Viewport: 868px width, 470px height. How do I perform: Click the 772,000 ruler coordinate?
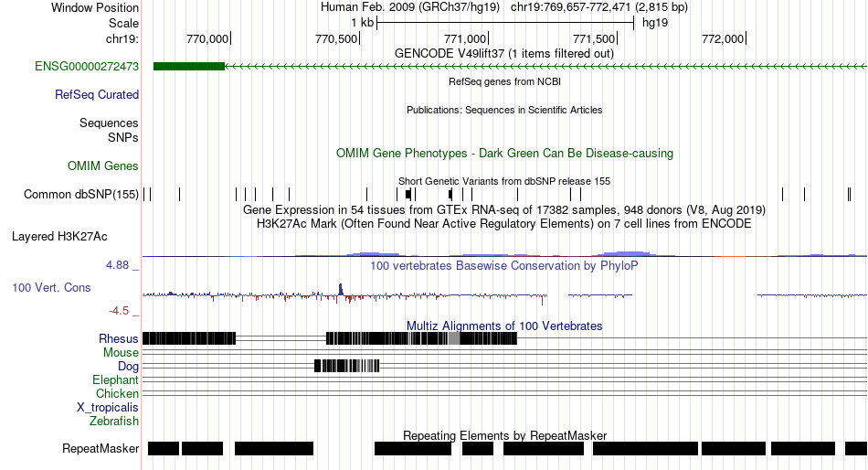pyautogui.click(x=723, y=38)
